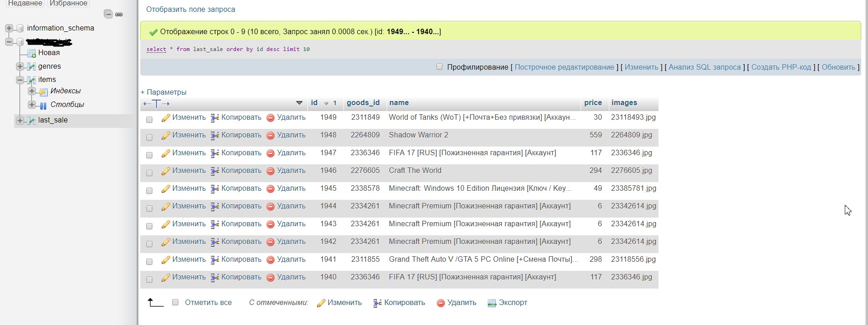Click the Export icon below table
This screenshot has width=868, height=325.
492,303
